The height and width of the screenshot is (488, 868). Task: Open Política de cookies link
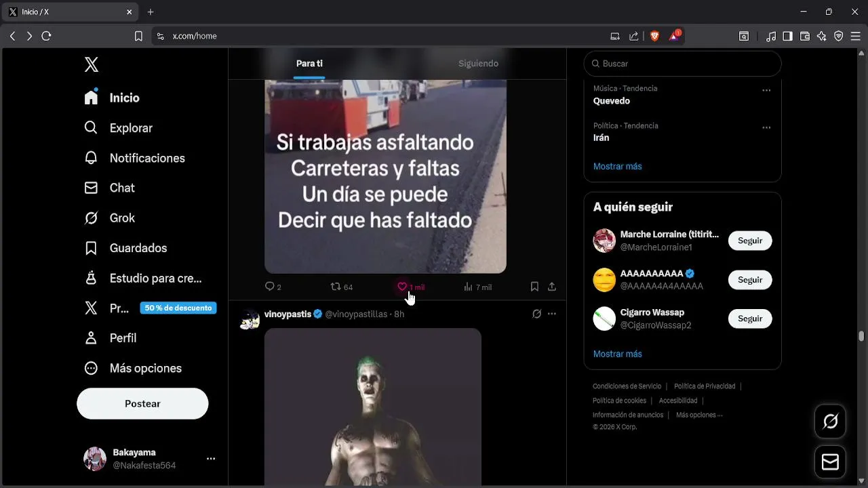[x=619, y=401]
